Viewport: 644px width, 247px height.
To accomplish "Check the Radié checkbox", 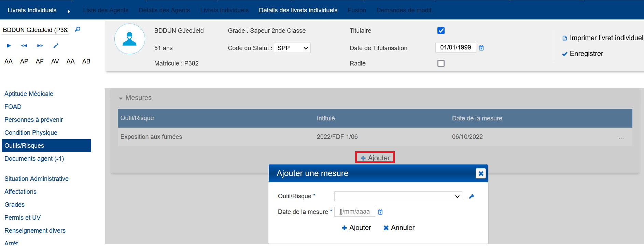I will tap(441, 63).
